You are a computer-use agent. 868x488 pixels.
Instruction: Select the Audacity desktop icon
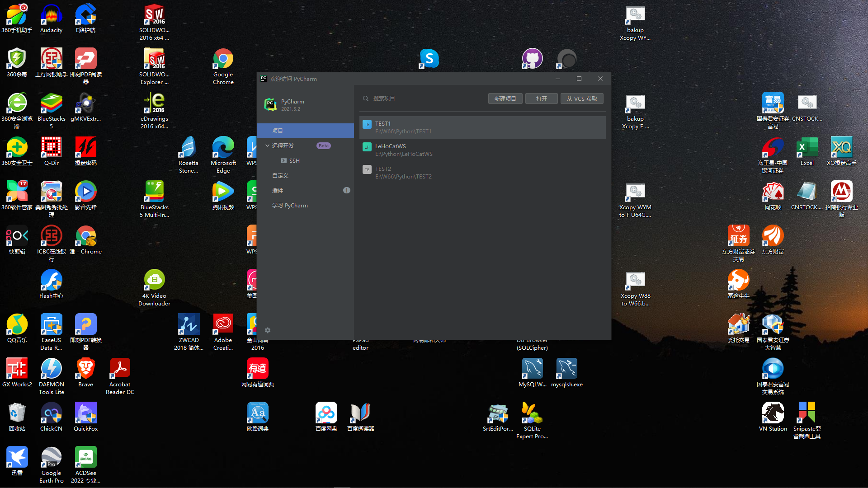52,19
